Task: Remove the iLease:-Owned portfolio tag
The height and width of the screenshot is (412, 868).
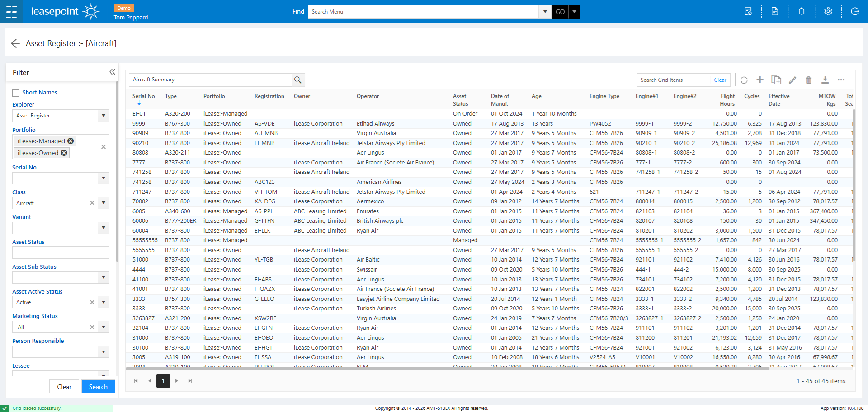Action: coord(64,153)
